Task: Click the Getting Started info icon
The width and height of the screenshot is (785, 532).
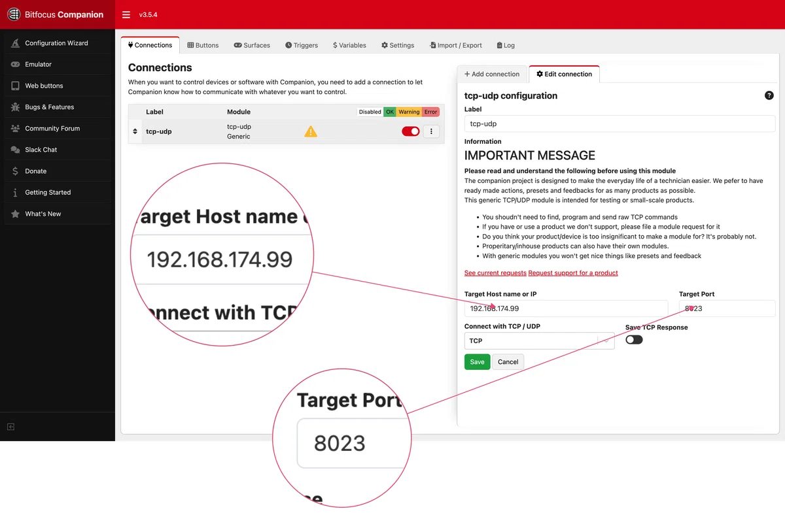Action: (x=15, y=193)
